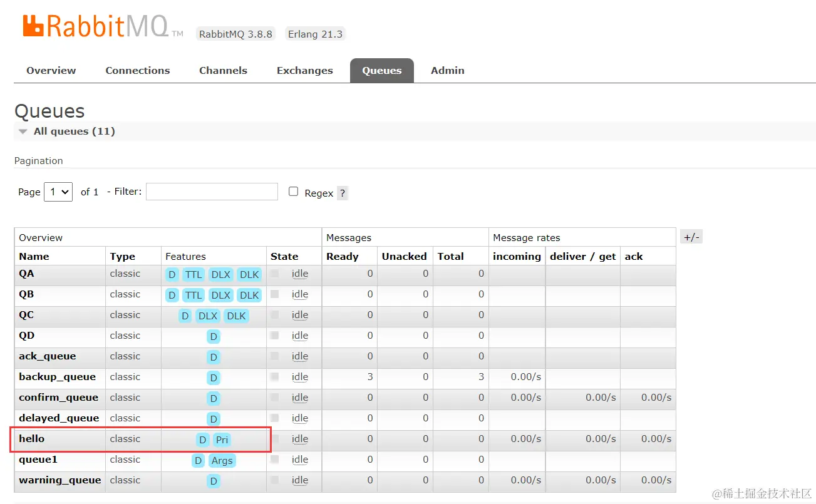Click the TTL feature badge on QA

pos(194,275)
